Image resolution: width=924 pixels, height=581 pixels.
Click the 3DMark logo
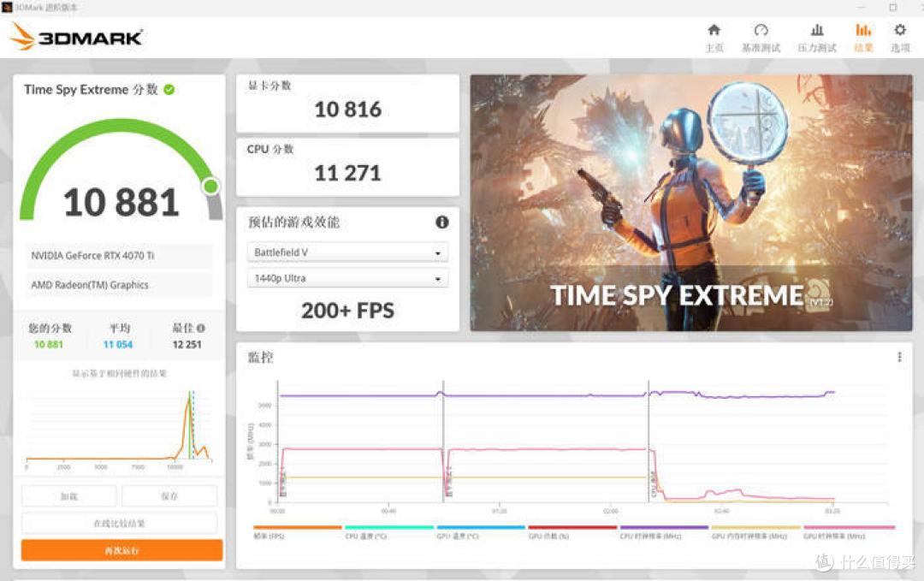tap(76, 37)
